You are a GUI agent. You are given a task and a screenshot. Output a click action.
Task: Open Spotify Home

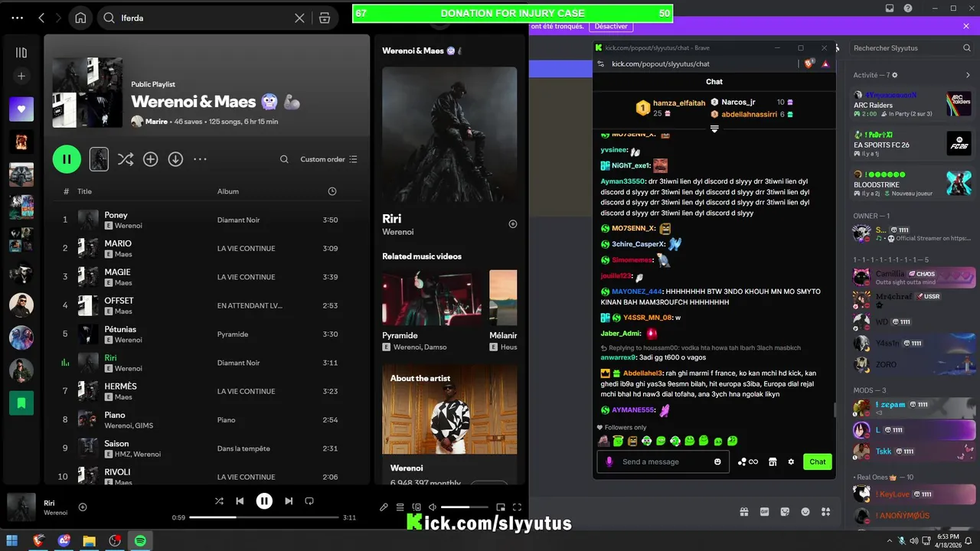[80, 18]
